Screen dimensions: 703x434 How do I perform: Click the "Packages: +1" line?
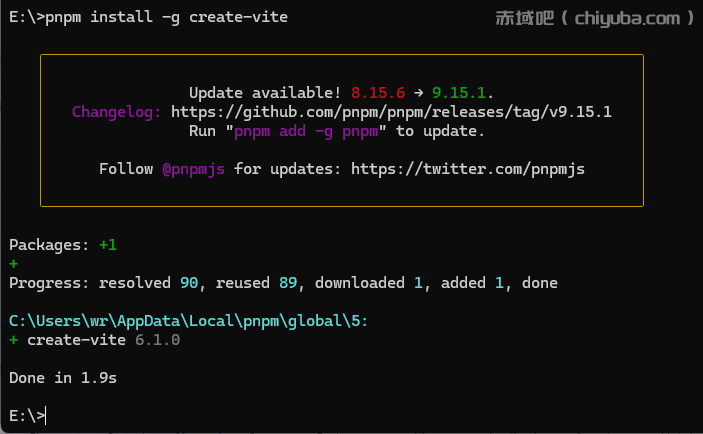[x=63, y=245]
